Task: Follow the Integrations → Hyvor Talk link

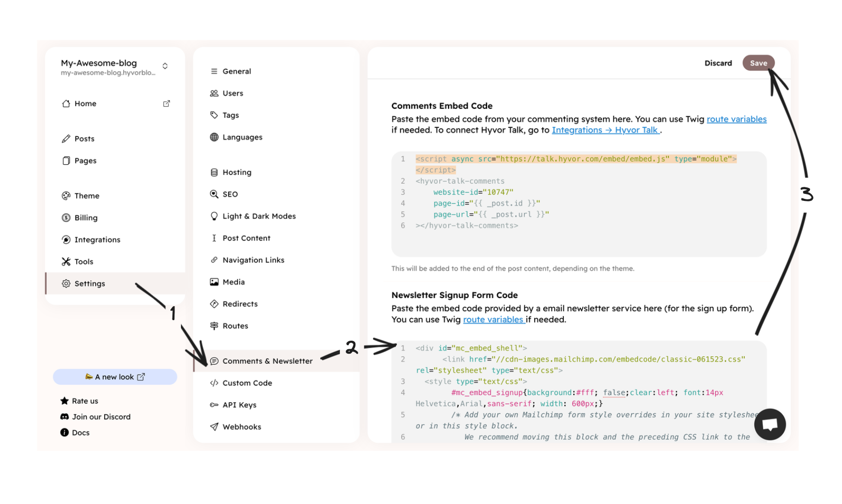Action: point(605,130)
